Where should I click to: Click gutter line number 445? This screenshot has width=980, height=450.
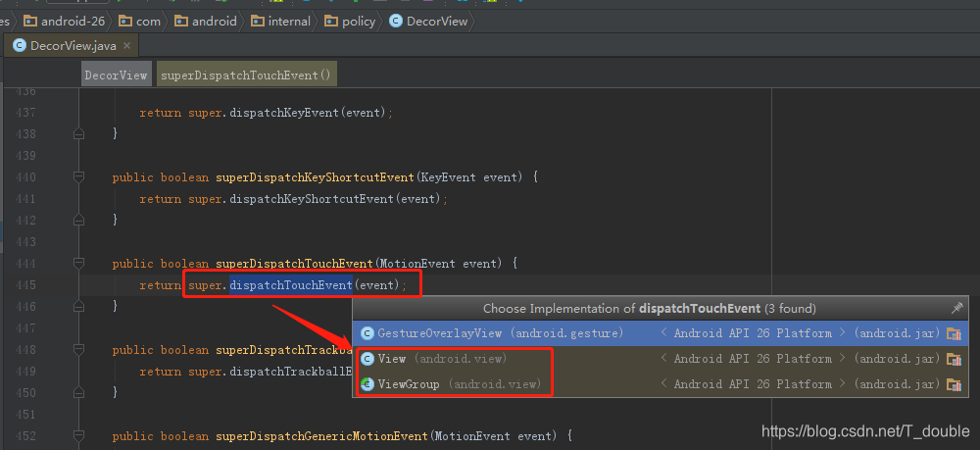pos(24,285)
